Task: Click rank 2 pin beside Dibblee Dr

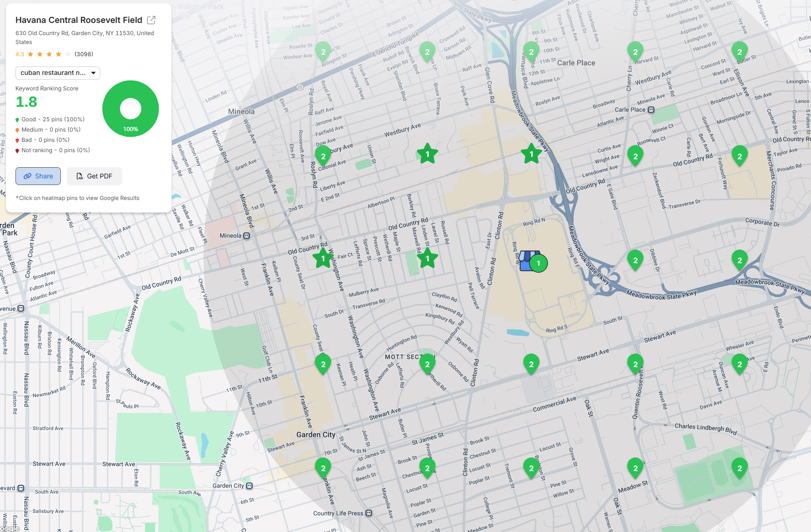Action: pyautogui.click(x=635, y=260)
